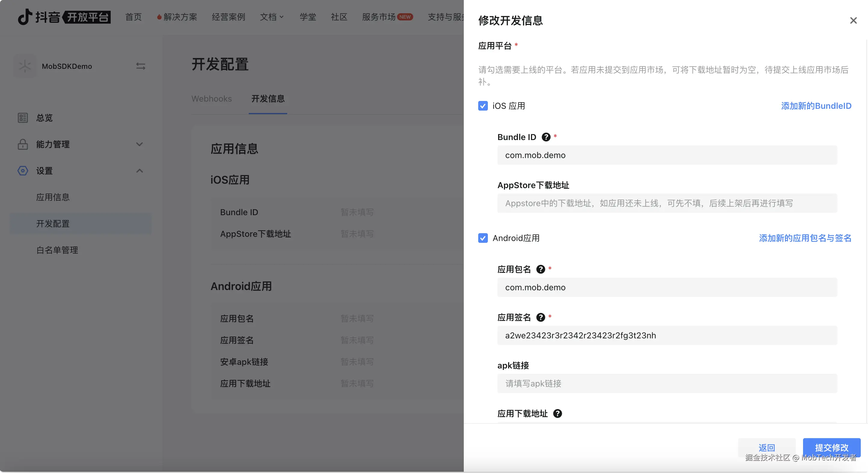Click the AppStore下载地址 input field
The width and height of the screenshot is (868, 473).
(x=667, y=203)
